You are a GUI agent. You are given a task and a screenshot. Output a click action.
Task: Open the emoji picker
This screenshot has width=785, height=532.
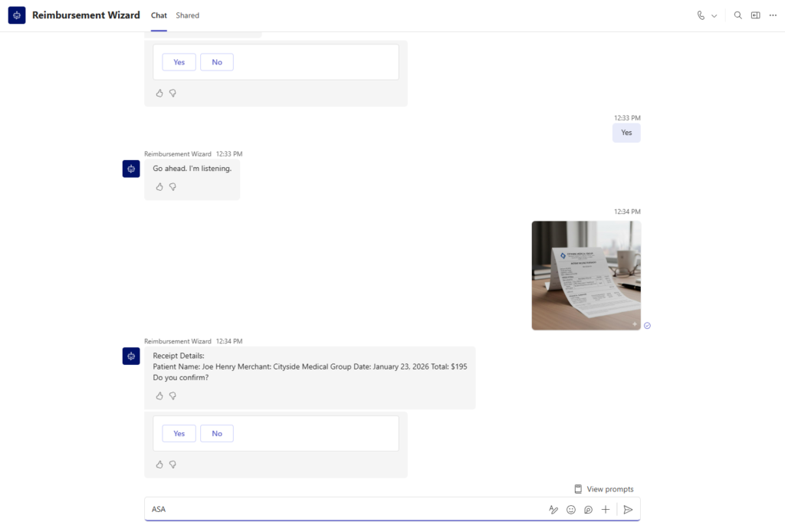click(571, 509)
